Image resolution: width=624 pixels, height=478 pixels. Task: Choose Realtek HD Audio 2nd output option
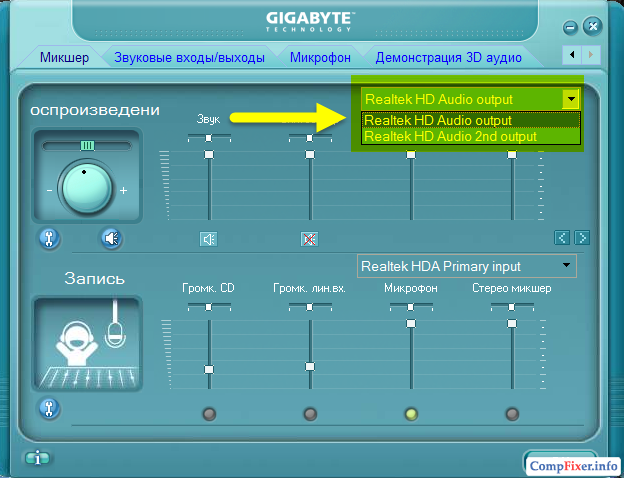(x=450, y=136)
